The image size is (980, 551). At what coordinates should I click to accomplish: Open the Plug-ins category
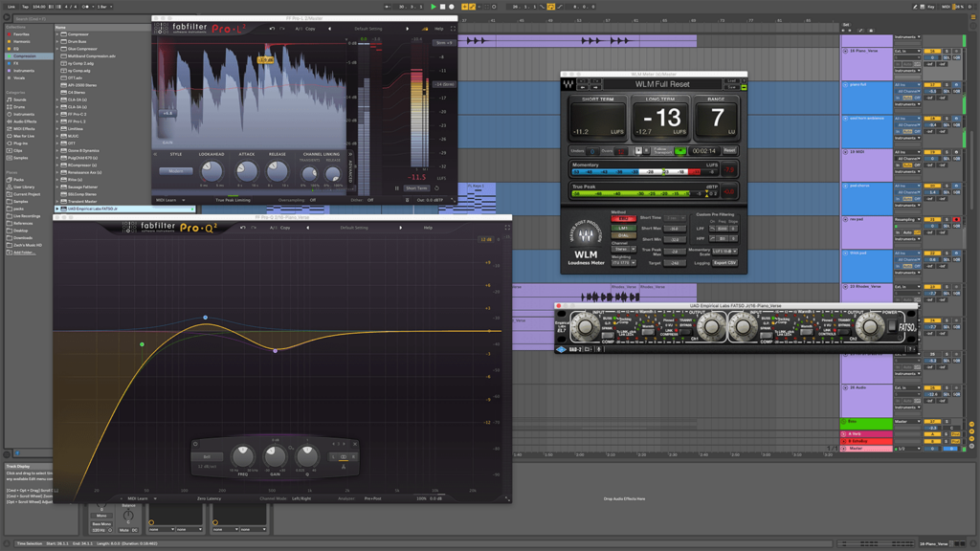21,143
